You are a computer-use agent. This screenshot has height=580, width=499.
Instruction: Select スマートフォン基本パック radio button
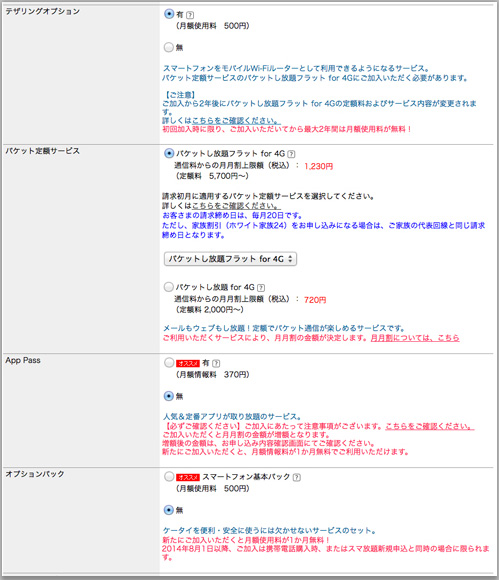tap(169, 476)
